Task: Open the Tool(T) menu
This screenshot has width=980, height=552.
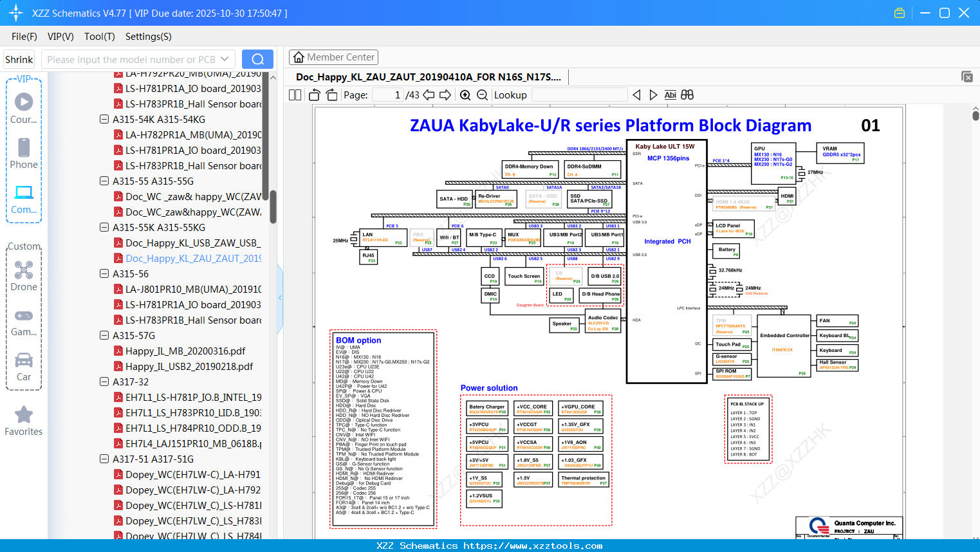Action: 100,37
